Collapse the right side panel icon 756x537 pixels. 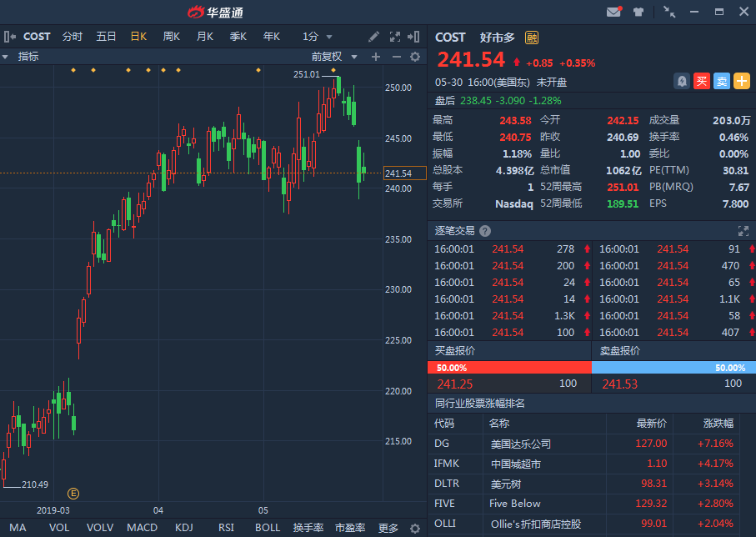[413, 37]
